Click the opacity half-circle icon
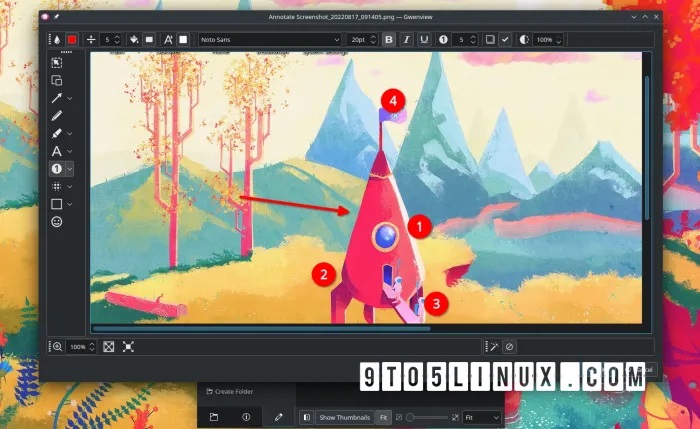This screenshot has height=429, width=700. (x=524, y=40)
